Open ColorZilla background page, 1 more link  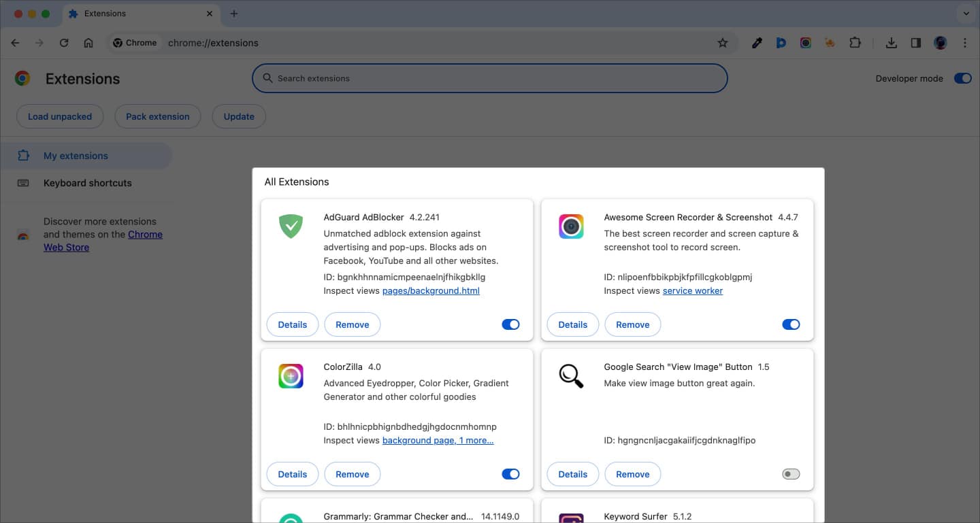click(438, 440)
